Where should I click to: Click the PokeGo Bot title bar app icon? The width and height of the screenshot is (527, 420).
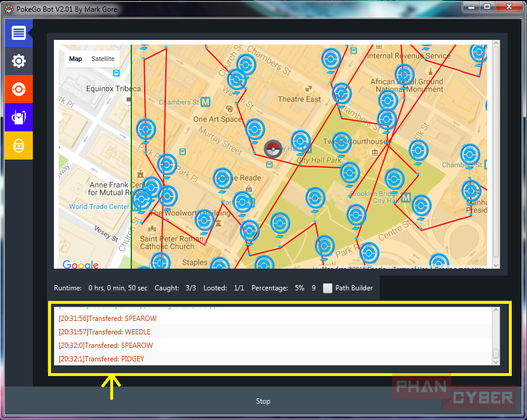(x=9, y=9)
